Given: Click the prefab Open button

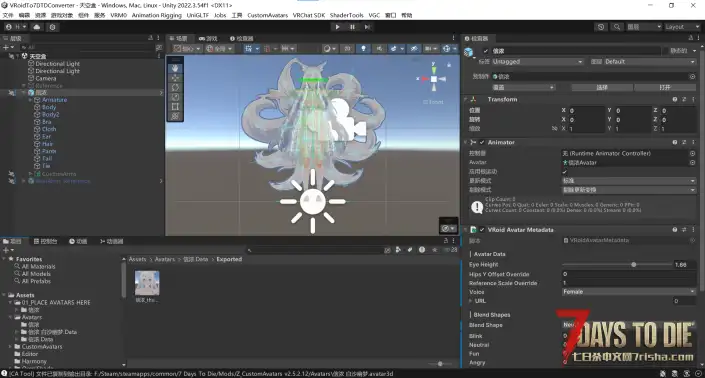Looking at the screenshot, I should [665, 87].
